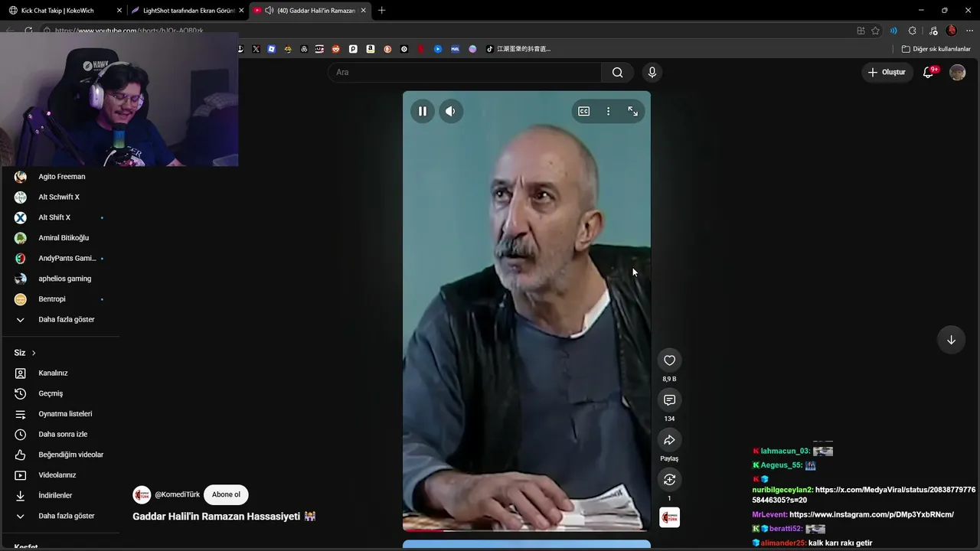Share the Short via Paylaş icon

[669, 440]
